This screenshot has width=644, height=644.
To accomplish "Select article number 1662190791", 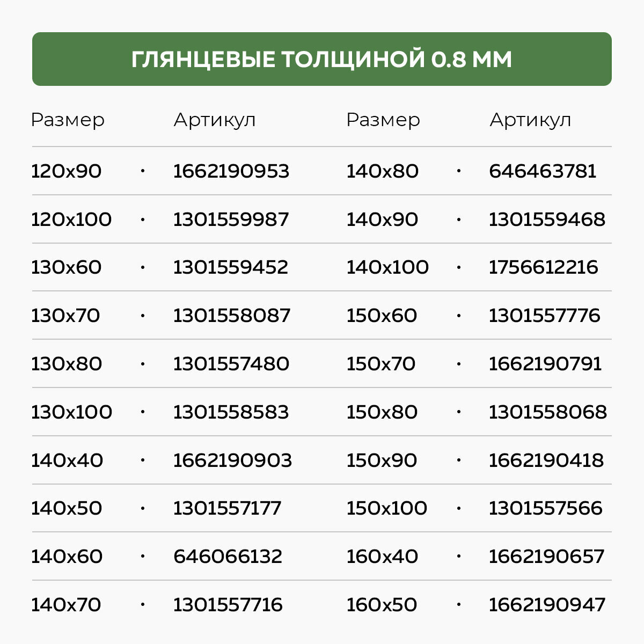I will pyautogui.click(x=545, y=364).
